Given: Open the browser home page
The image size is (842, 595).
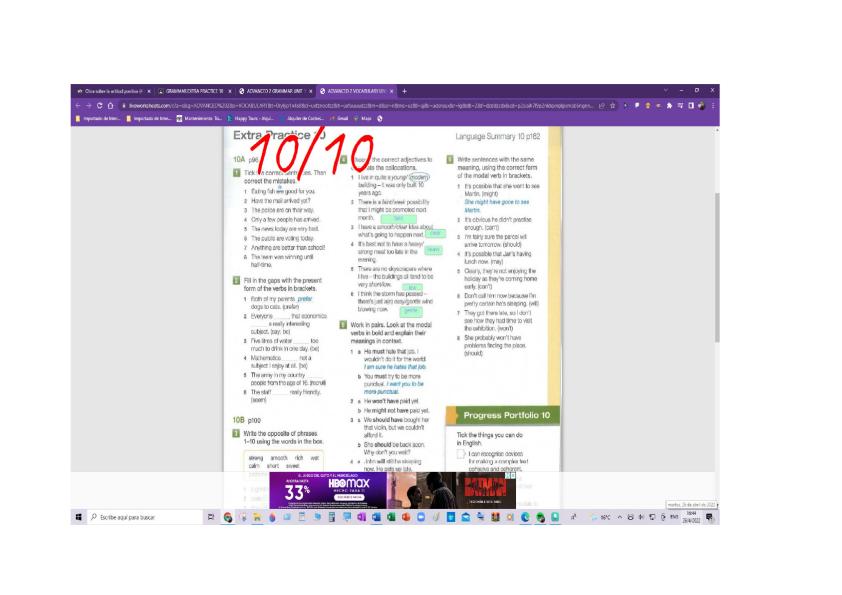Looking at the screenshot, I should pos(110,106).
